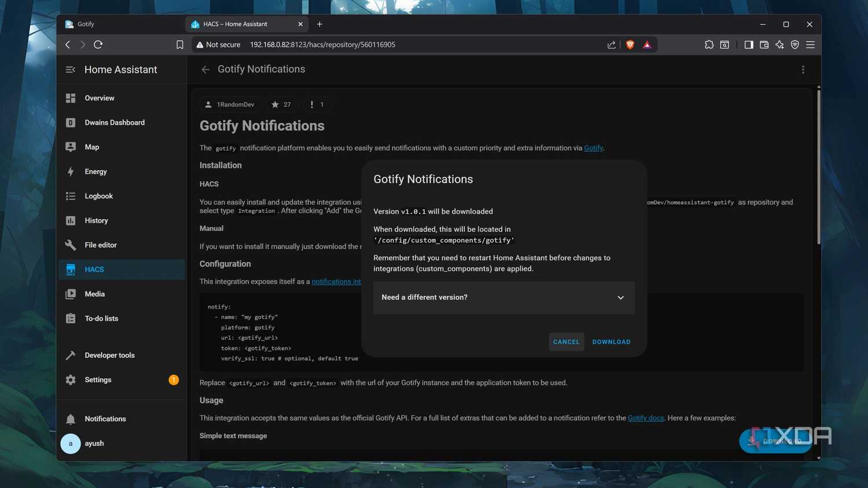The width and height of the screenshot is (868, 488).
Task: Click the Brave Shields lion icon
Action: [630, 45]
